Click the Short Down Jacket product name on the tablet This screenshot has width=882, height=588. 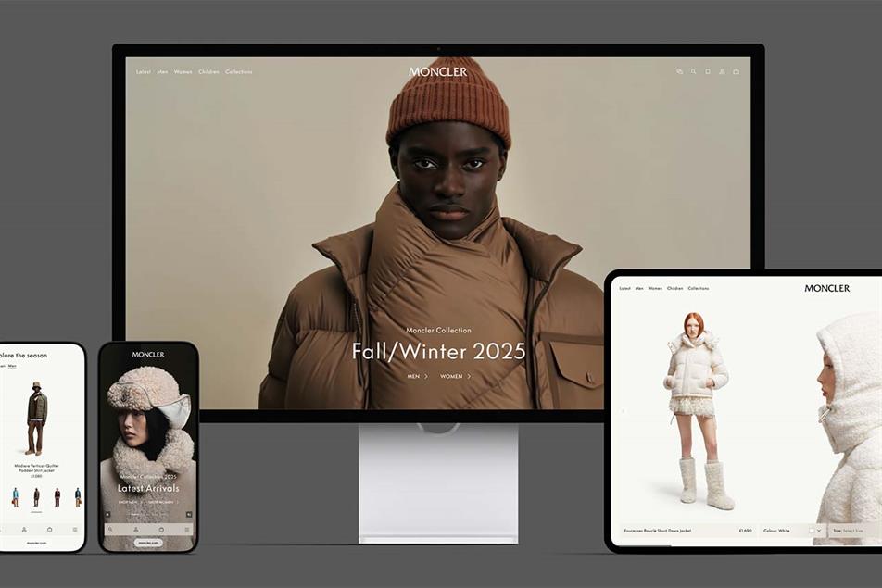657,530
